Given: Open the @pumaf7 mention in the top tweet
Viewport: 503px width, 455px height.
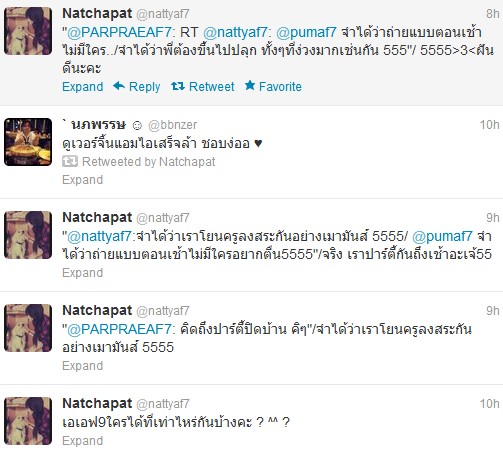Looking at the screenshot, I should tap(306, 33).
